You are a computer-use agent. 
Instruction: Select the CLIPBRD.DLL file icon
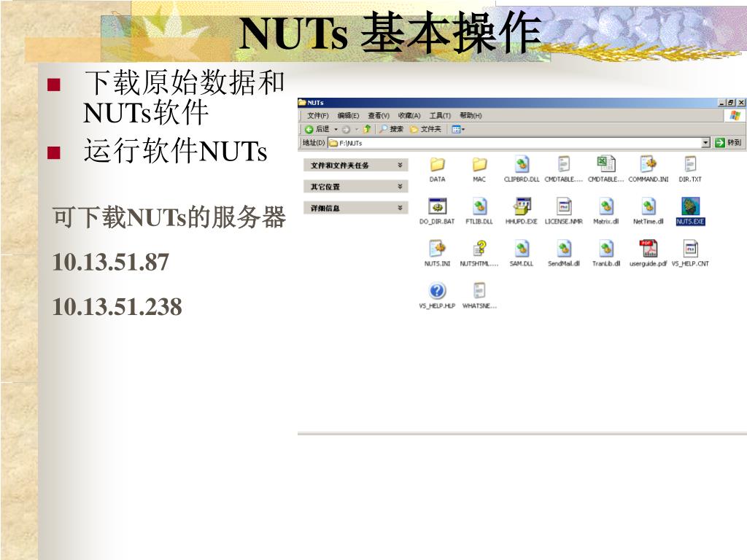522,165
